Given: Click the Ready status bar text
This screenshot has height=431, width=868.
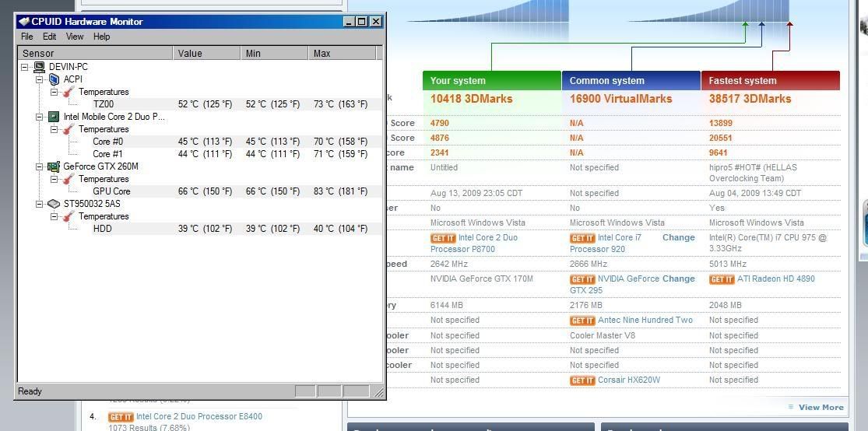Looking at the screenshot, I should tap(30, 391).
